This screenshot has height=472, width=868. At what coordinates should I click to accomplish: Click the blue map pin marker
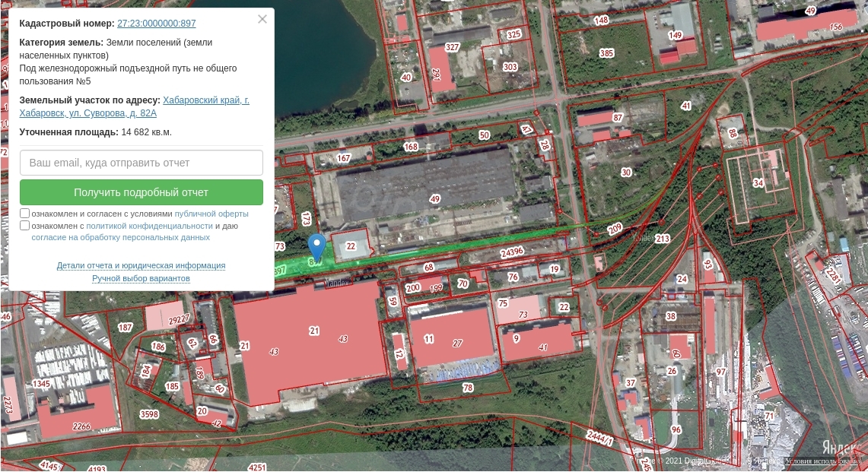316,247
